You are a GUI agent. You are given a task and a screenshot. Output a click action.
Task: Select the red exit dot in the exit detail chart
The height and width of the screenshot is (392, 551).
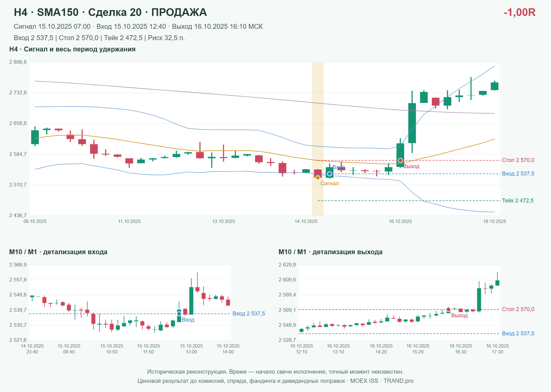coord(448,310)
